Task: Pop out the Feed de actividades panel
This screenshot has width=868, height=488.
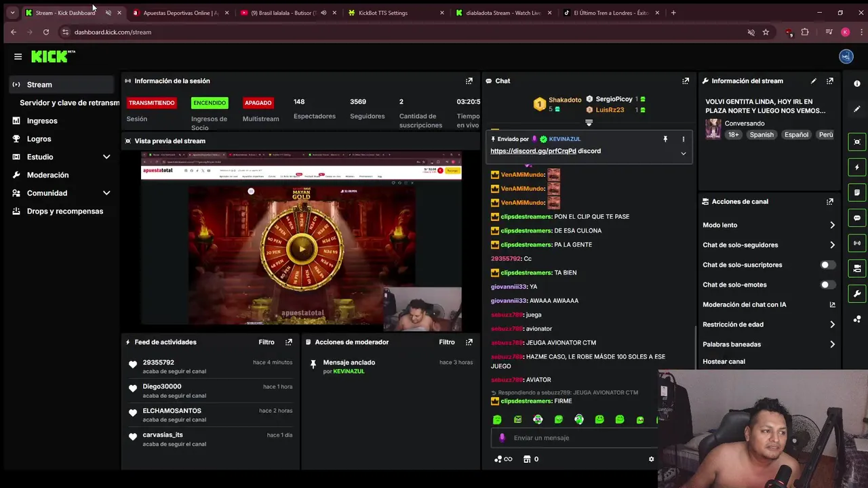Action: [x=288, y=342]
